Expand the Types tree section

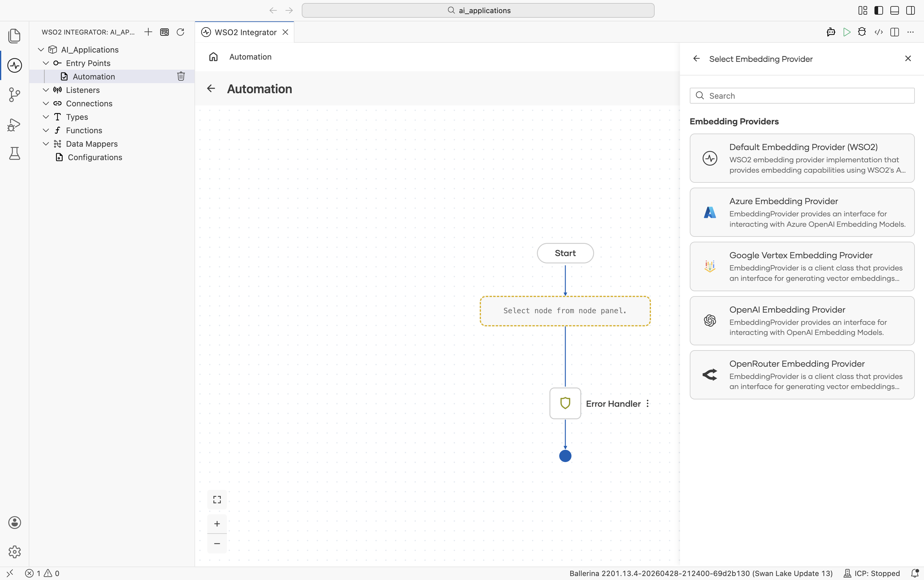click(46, 117)
